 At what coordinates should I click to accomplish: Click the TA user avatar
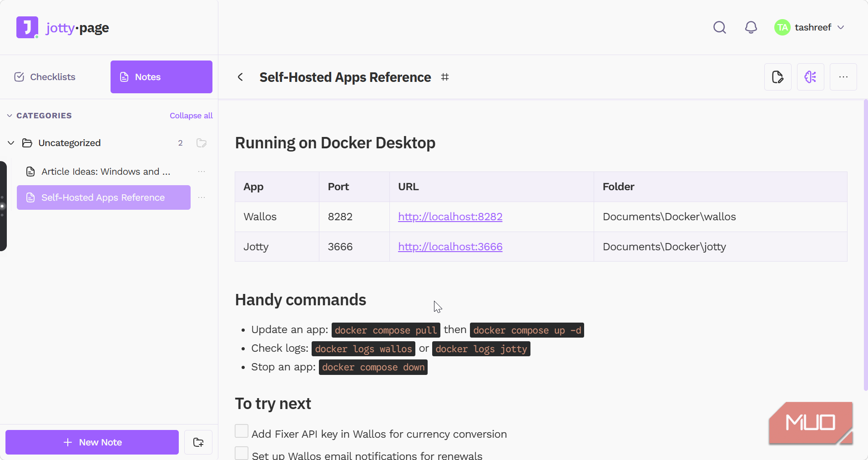782,27
